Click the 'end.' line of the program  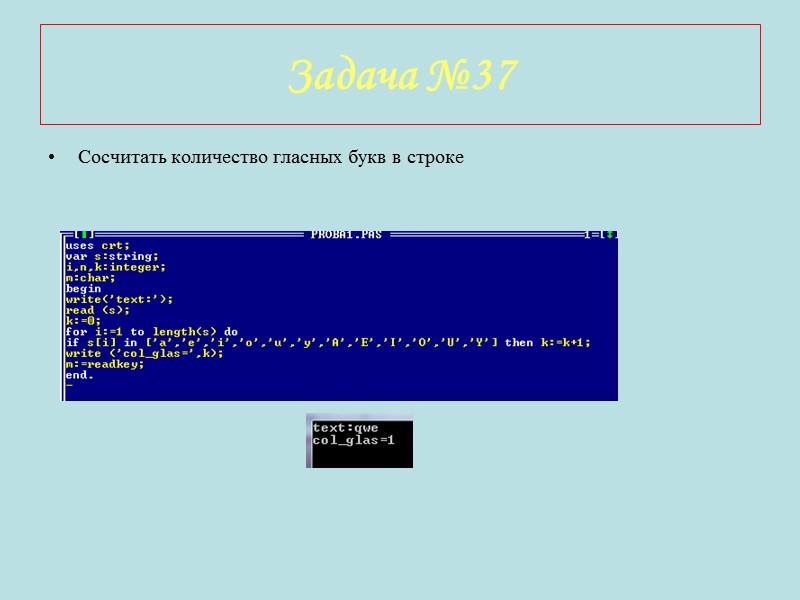click(x=80, y=375)
